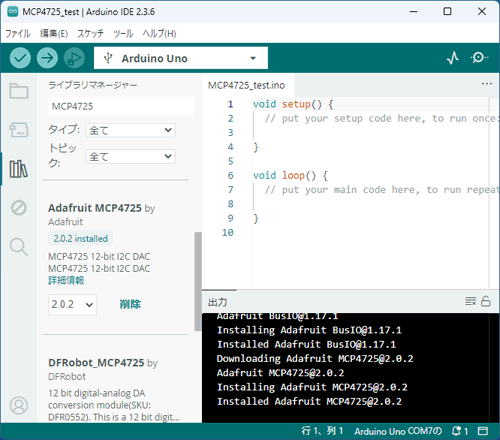Click the library list vertical scrollbar
The image size is (500, 440).
pos(198,281)
